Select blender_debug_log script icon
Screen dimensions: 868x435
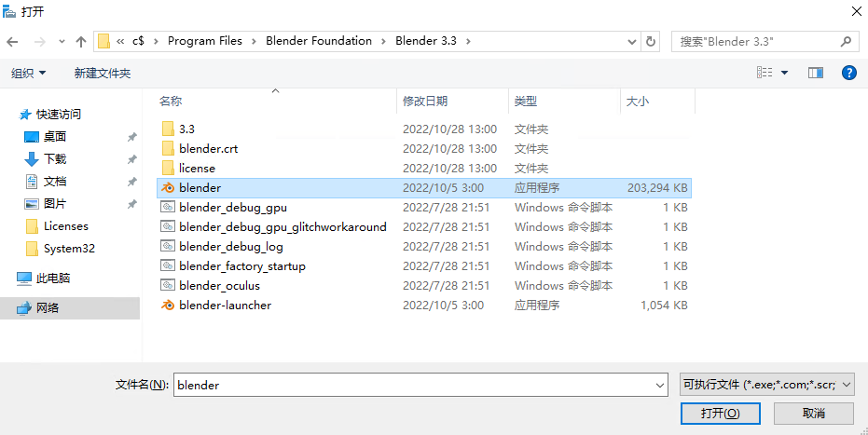click(x=167, y=246)
